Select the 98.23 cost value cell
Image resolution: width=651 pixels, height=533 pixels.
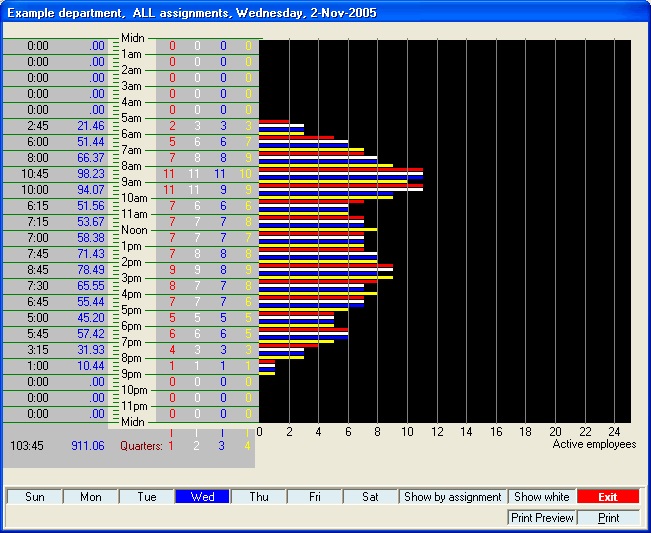[x=90, y=174]
